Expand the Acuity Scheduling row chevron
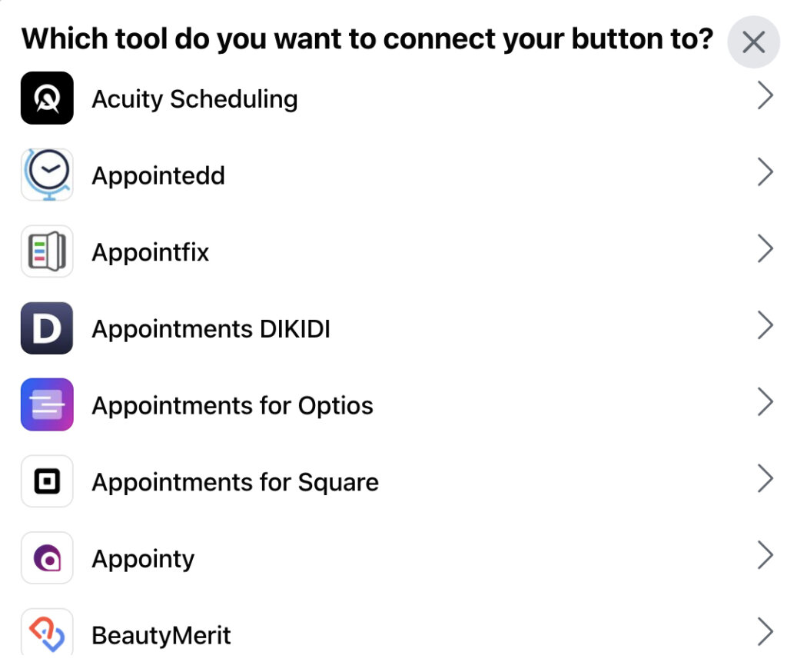787x672 pixels. tap(765, 95)
